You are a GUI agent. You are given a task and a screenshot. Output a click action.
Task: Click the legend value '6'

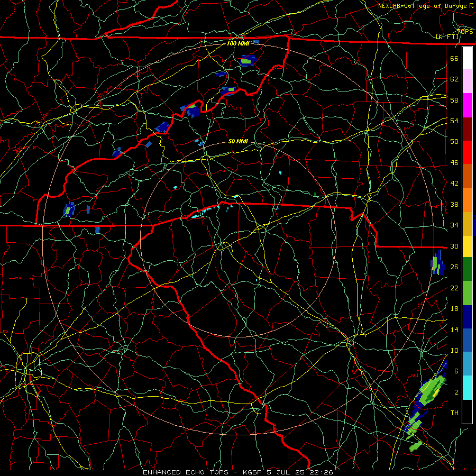(x=456, y=371)
